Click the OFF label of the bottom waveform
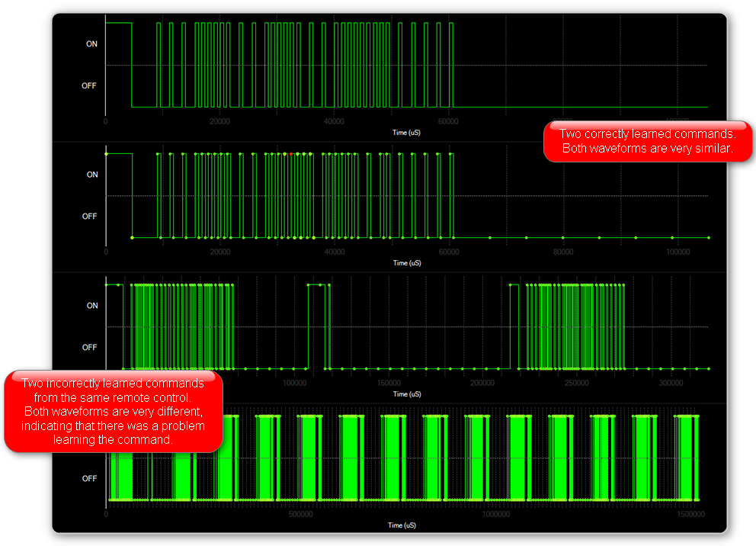This screenshot has width=756, height=546. (89, 479)
